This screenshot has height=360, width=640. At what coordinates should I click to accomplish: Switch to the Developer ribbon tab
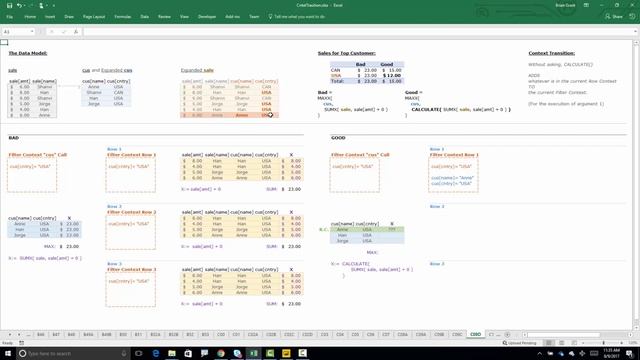coord(207,17)
